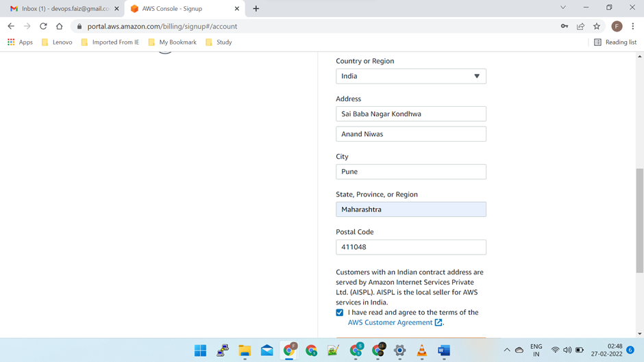Open Microsoft Word from the taskbar

click(444, 350)
